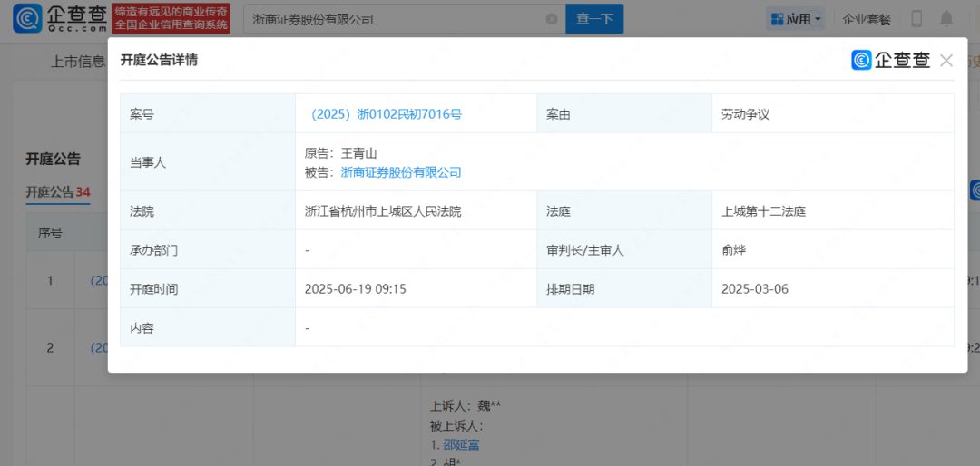Open the mobile phone app icon
This screenshot has width=980, height=466.
pyautogui.click(x=916, y=19)
